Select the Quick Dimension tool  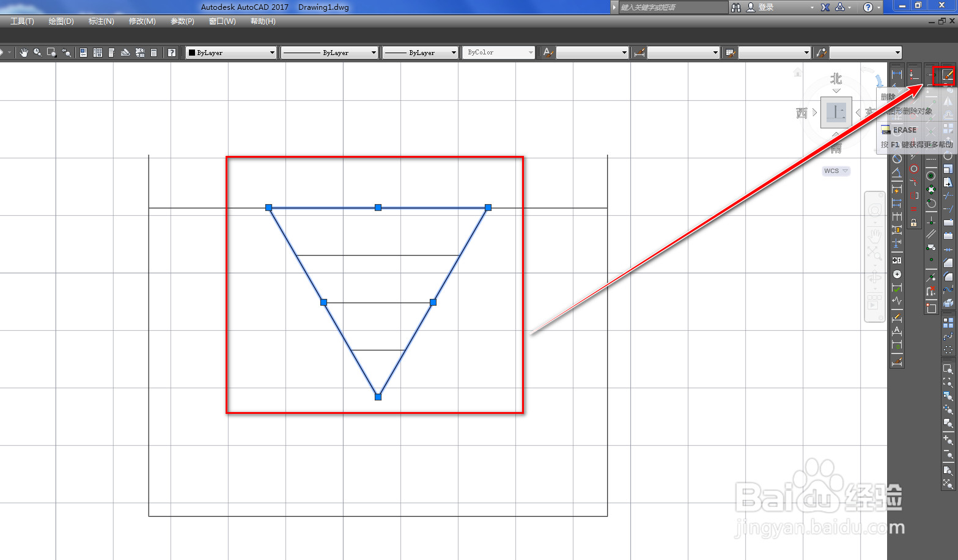point(897,190)
